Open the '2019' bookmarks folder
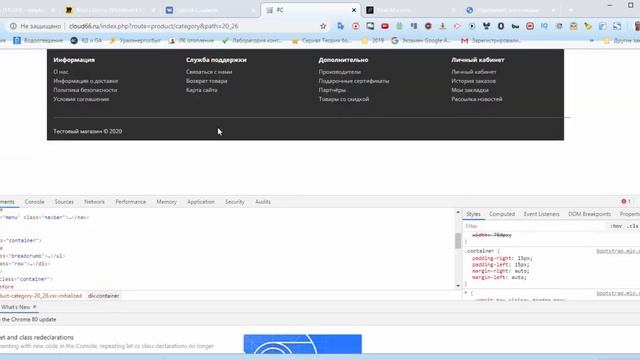Screen dimensions: 640x360 coord(373,40)
